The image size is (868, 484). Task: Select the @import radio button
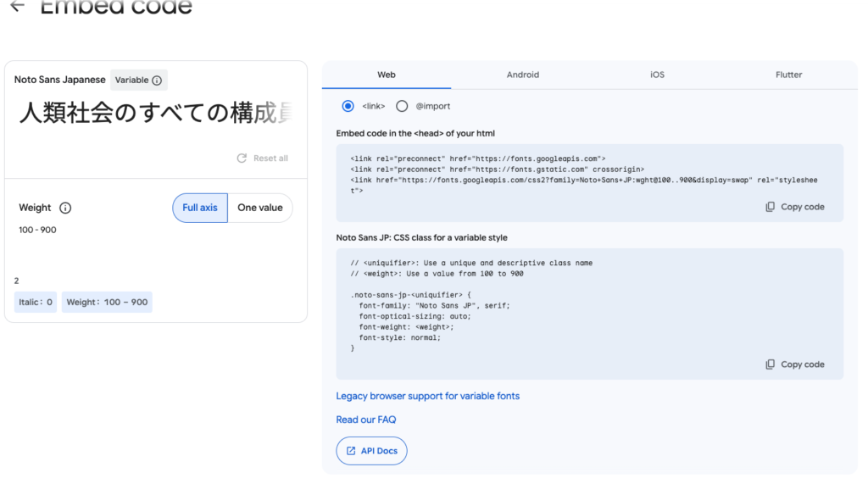[x=402, y=106]
